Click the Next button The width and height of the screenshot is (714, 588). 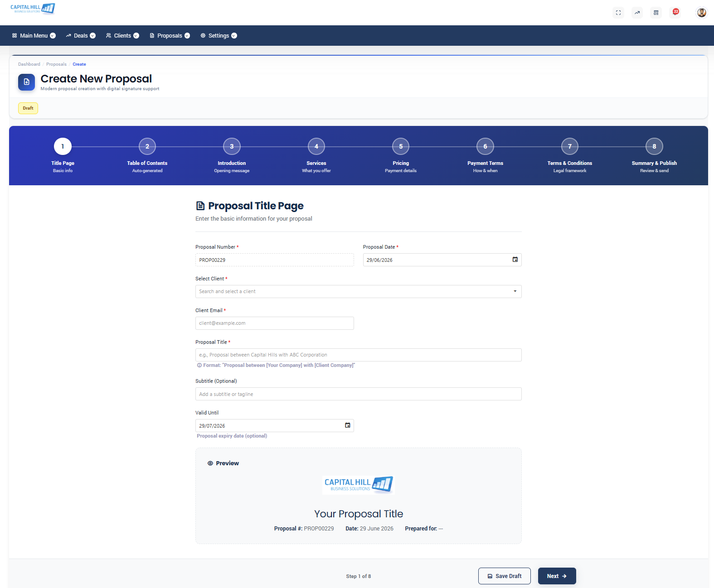[x=557, y=576]
